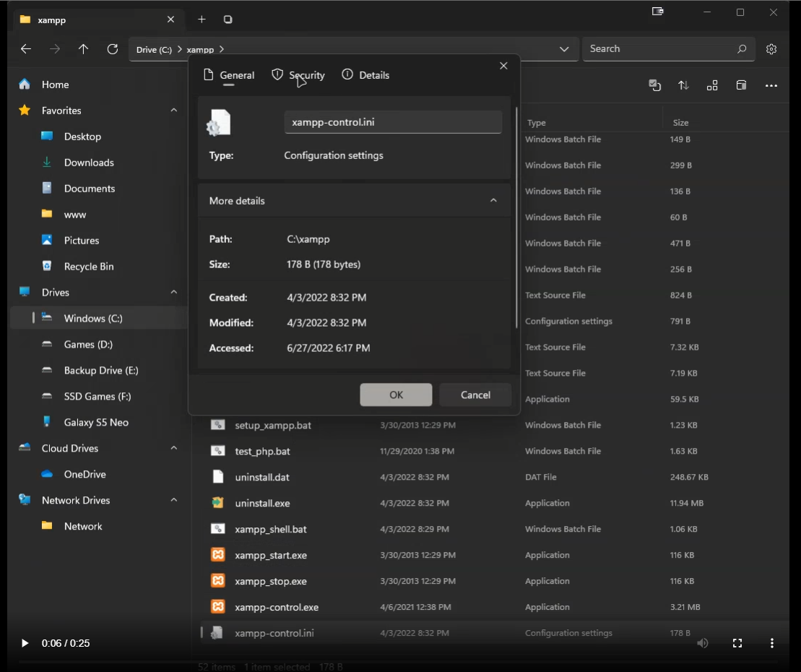
Task: Navigate up one folder level
Action: pos(83,49)
